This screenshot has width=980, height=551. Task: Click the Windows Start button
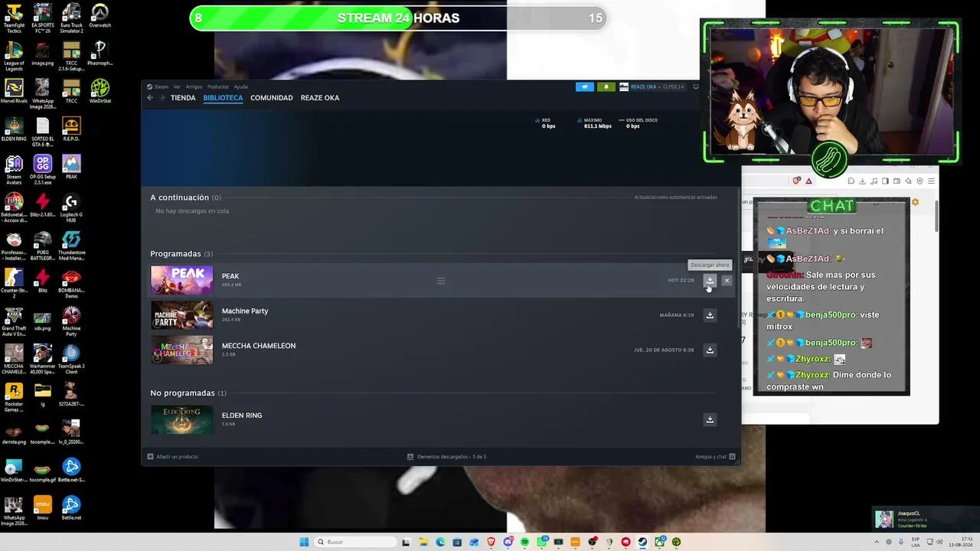tap(304, 542)
